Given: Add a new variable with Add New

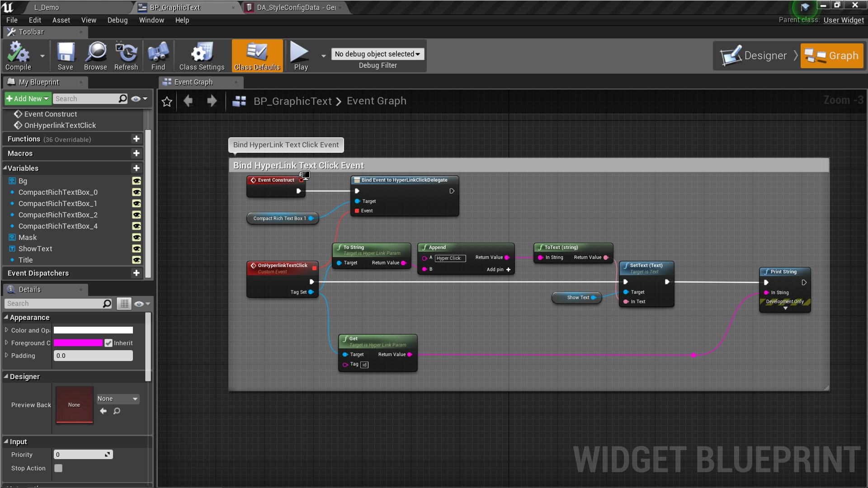Looking at the screenshot, I should coord(26,99).
